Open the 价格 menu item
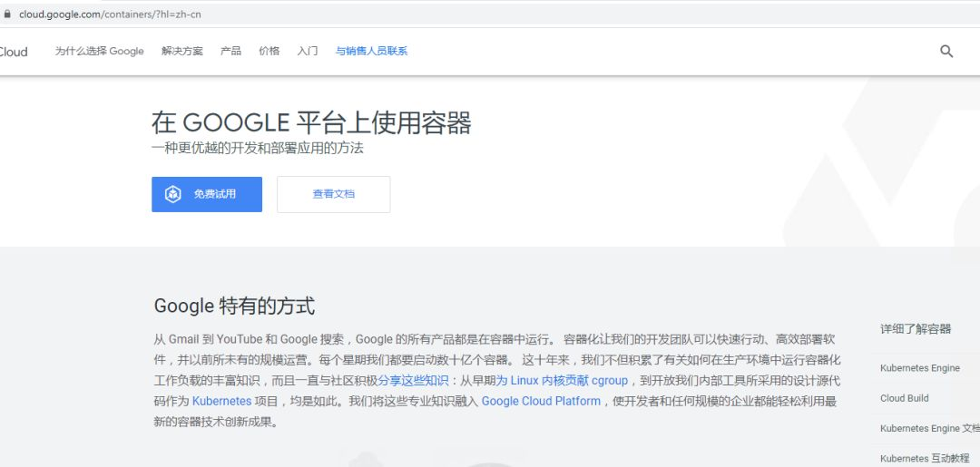980x467 pixels. 269,51
